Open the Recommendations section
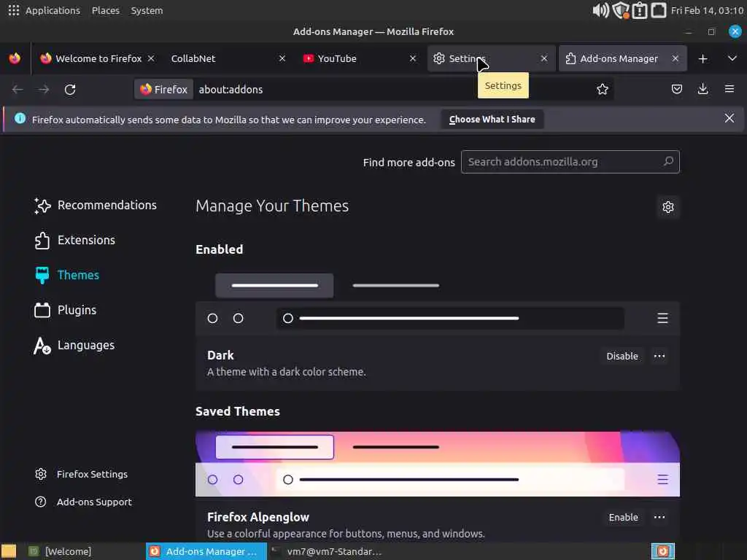The height and width of the screenshot is (560, 747). 96,205
